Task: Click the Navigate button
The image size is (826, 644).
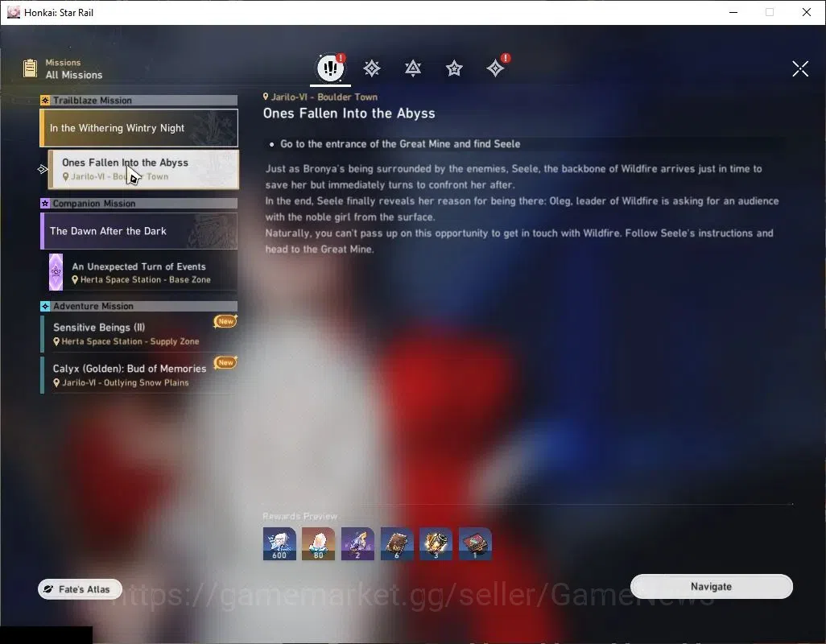Action: coord(711,587)
